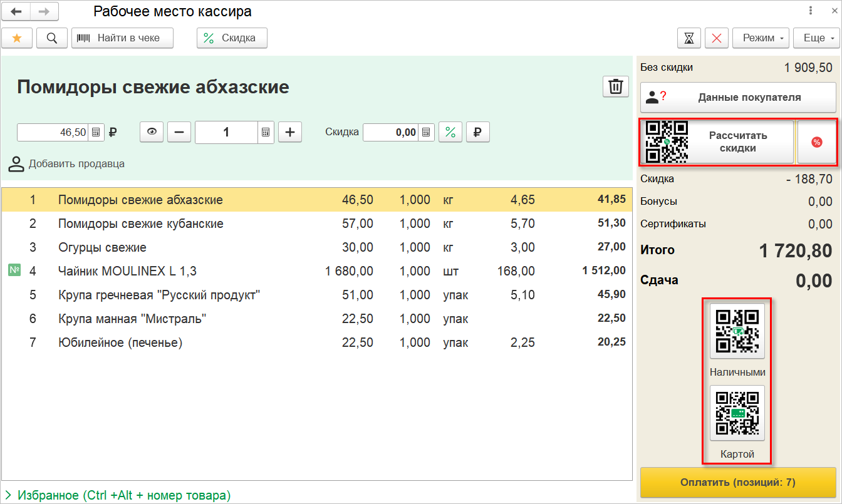
Task: Click total cell 51,30 in кубанские row
Action: pos(611,223)
